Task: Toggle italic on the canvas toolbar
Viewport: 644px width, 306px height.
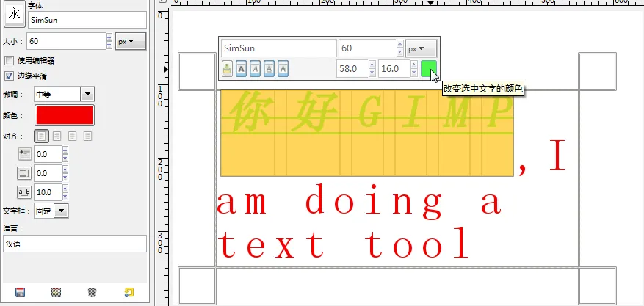Action: click(x=255, y=69)
